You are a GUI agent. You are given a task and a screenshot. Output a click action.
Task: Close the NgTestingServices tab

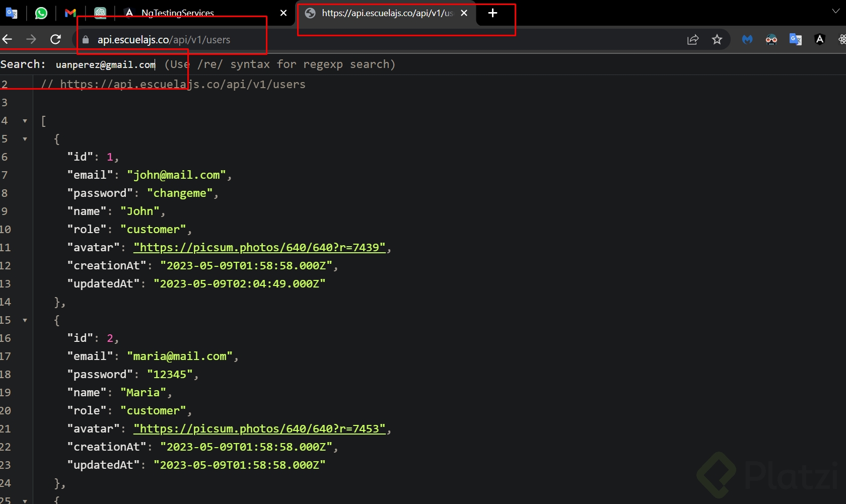(284, 13)
